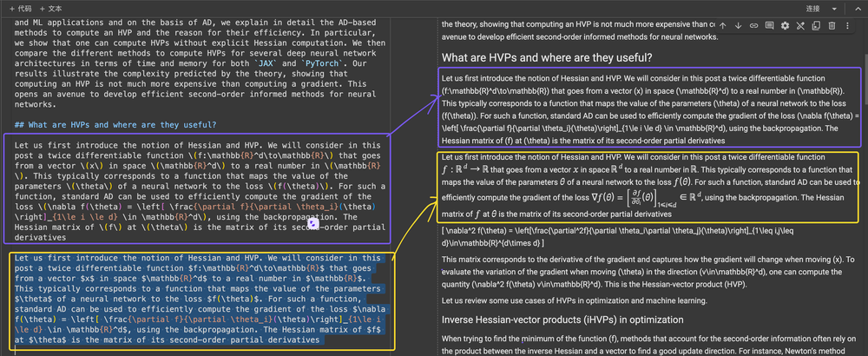Open the connect options dropdown arrow

click(834, 9)
